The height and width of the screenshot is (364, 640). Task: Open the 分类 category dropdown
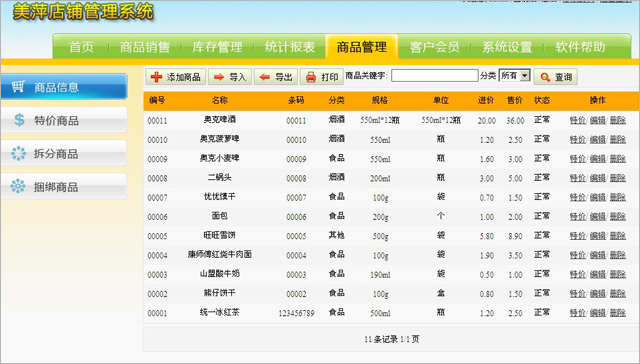[x=514, y=75]
